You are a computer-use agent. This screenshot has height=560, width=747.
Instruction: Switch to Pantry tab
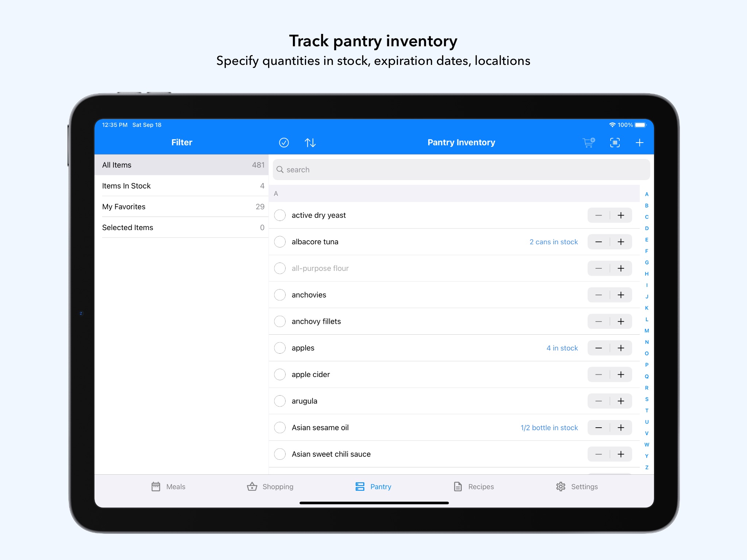(373, 486)
